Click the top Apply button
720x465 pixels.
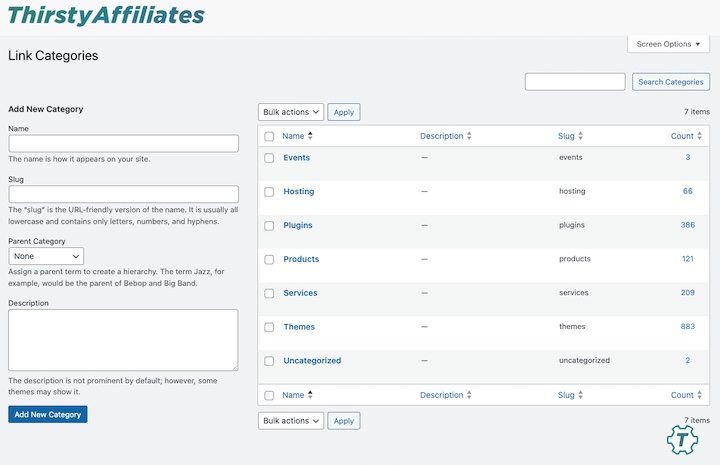click(x=343, y=112)
